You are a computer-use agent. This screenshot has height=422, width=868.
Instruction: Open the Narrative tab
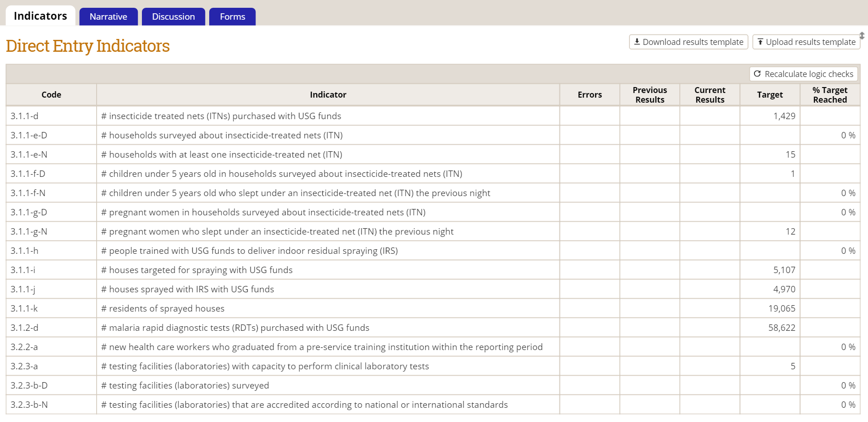108,17
